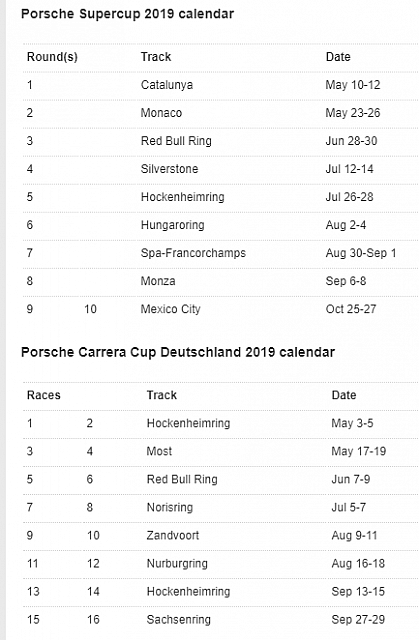Click the Hungaroring row track cell
Screen dimensions: 419x640
(173, 225)
